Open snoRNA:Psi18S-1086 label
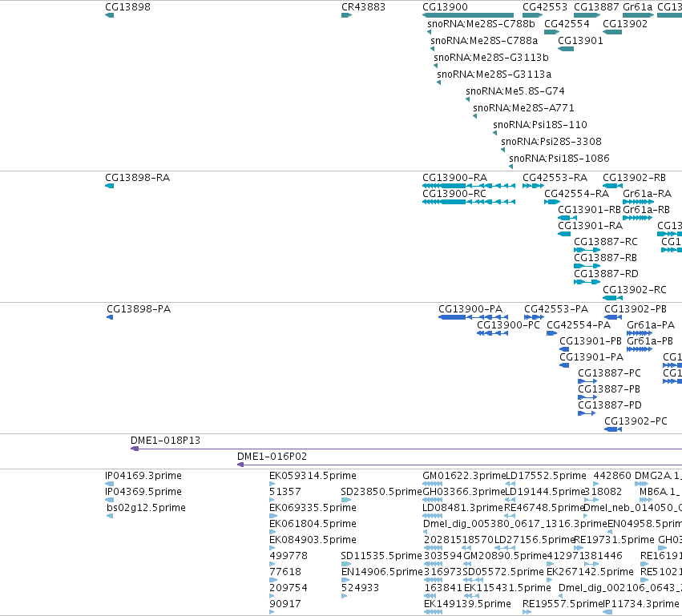 click(559, 159)
